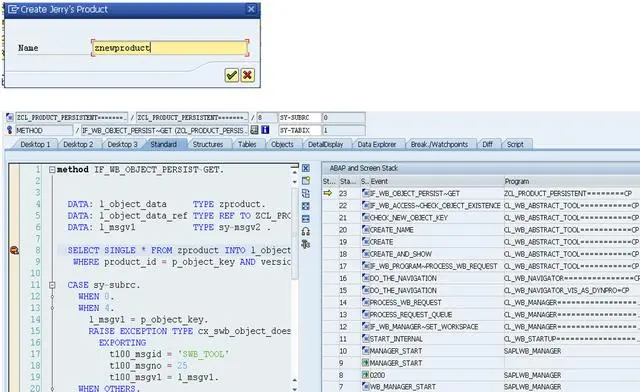
Task: Click the icon beside IF_WB_OBJECT_PERSIST~GET stack entry
Action: tap(366, 193)
